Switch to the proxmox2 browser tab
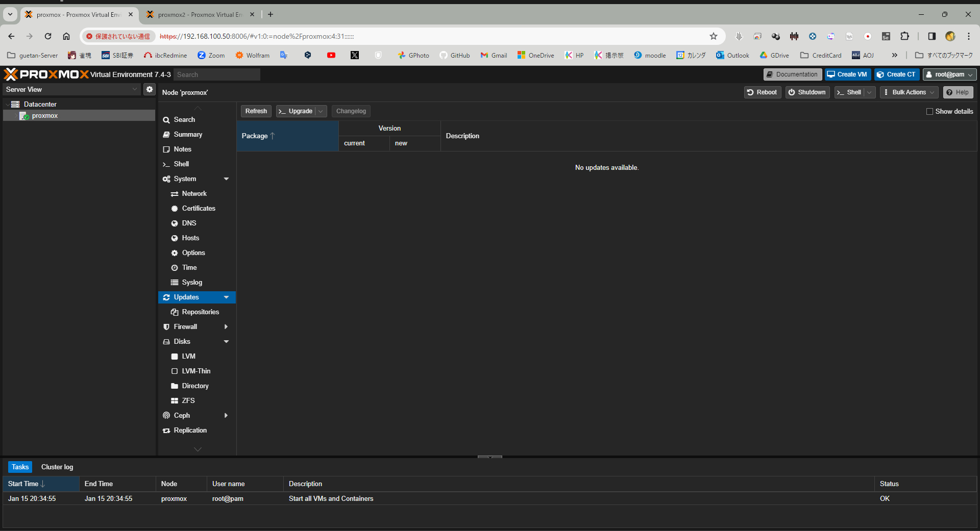The width and height of the screenshot is (980, 531). tap(199, 15)
